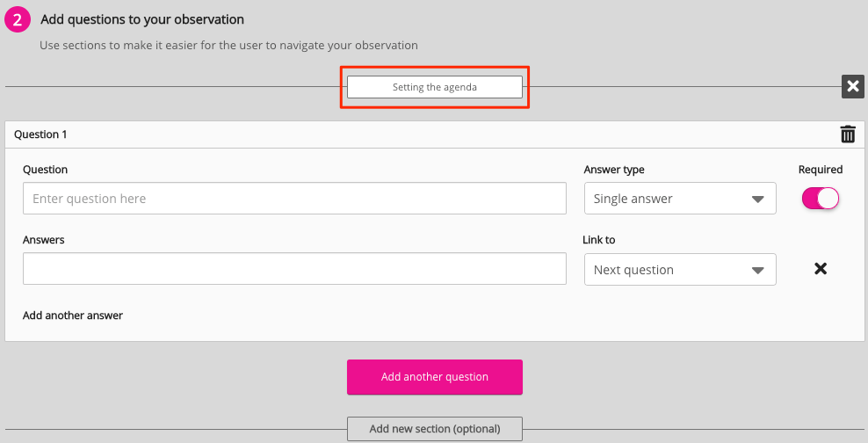The image size is (868, 443).
Task: Edit the 'Setting the agenda' section name
Action: (x=435, y=87)
